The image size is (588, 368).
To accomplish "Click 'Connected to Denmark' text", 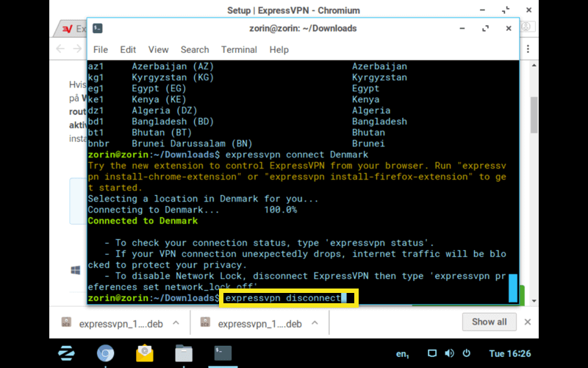I will click(x=143, y=221).
